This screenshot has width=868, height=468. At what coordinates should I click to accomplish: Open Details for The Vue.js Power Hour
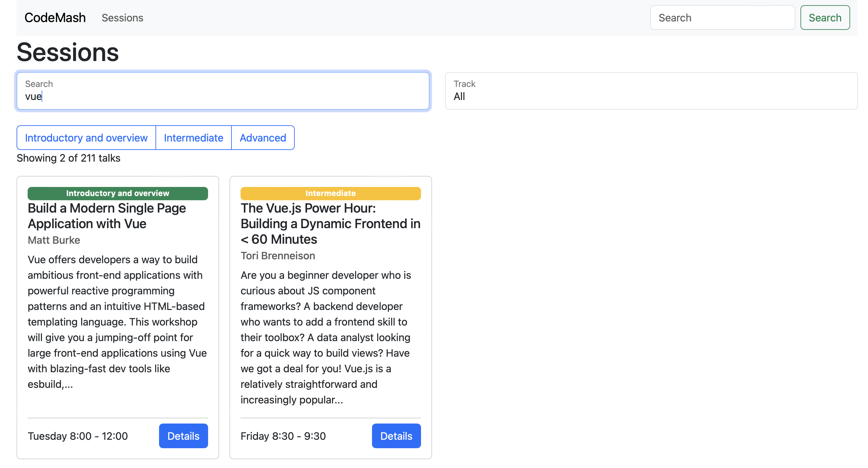click(396, 436)
